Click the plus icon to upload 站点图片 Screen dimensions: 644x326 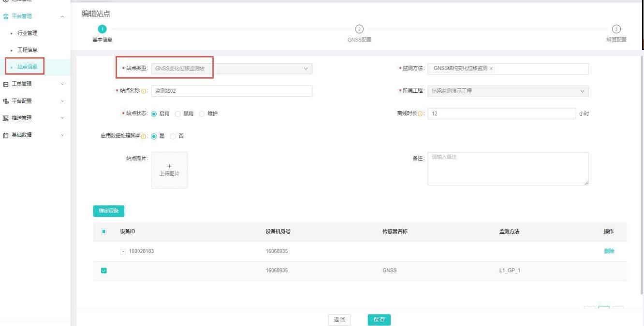click(x=169, y=166)
